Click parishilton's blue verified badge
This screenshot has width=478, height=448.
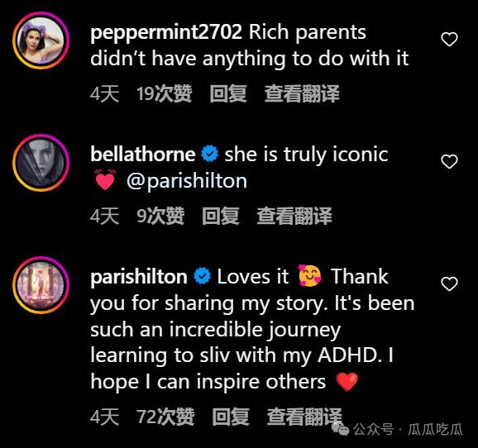(203, 276)
